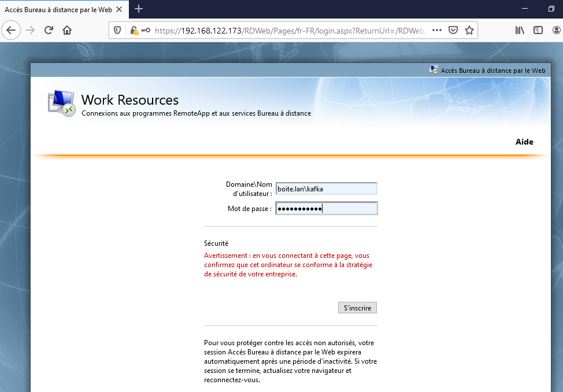Open a new tab with plus button
The height and width of the screenshot is (392, 563).
139,9
